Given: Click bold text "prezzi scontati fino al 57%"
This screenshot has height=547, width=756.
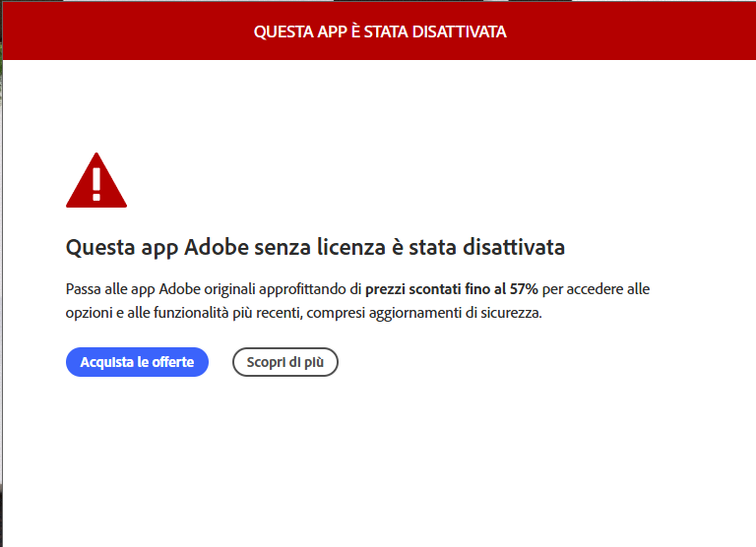Looking at the screenshot, I should (451, 289).
